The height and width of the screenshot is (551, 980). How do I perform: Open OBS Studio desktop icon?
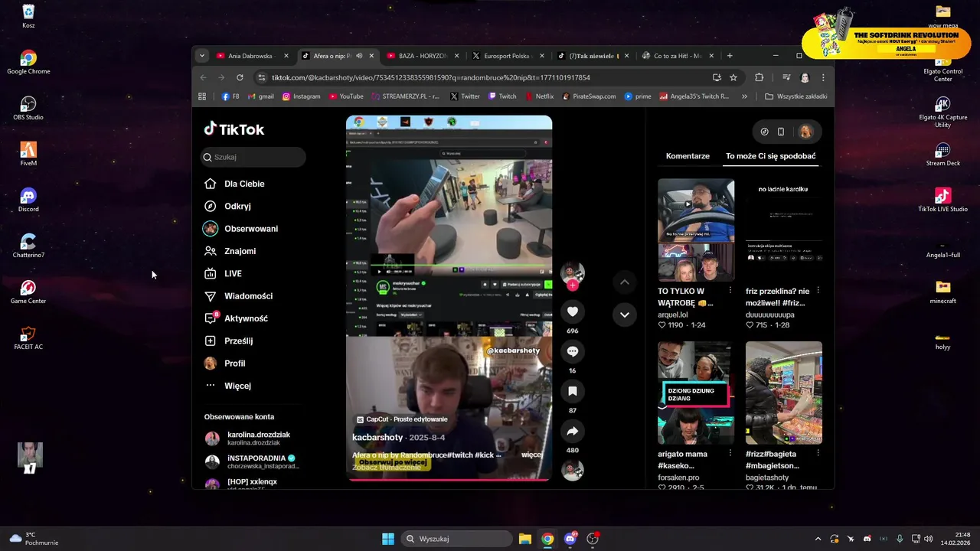28,108
